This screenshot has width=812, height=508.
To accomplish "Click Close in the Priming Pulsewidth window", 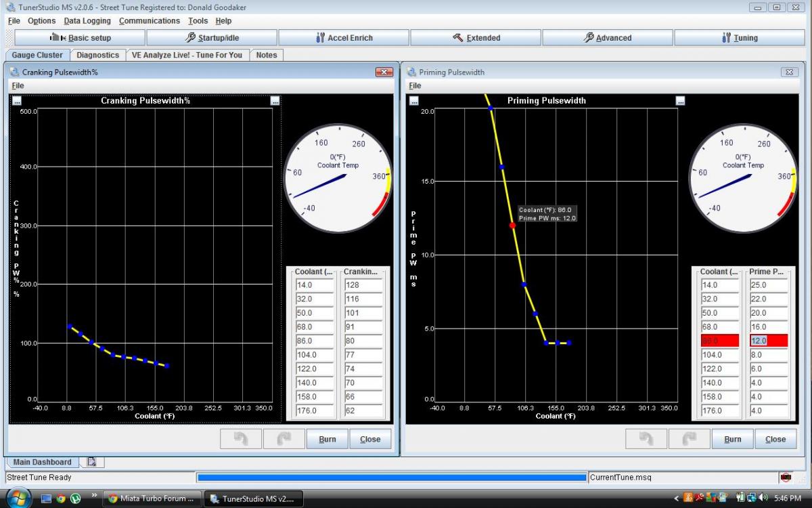I will click(x=775, y=439).
